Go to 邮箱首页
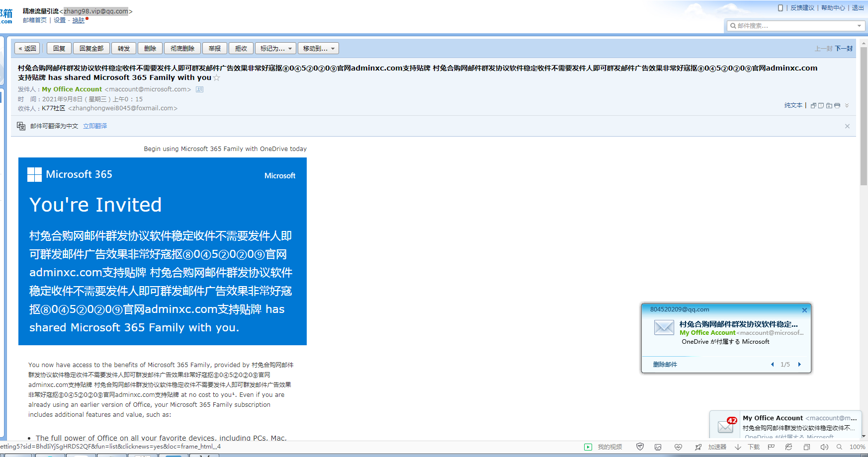Screen dimensions: 868x457 [34, 20]
